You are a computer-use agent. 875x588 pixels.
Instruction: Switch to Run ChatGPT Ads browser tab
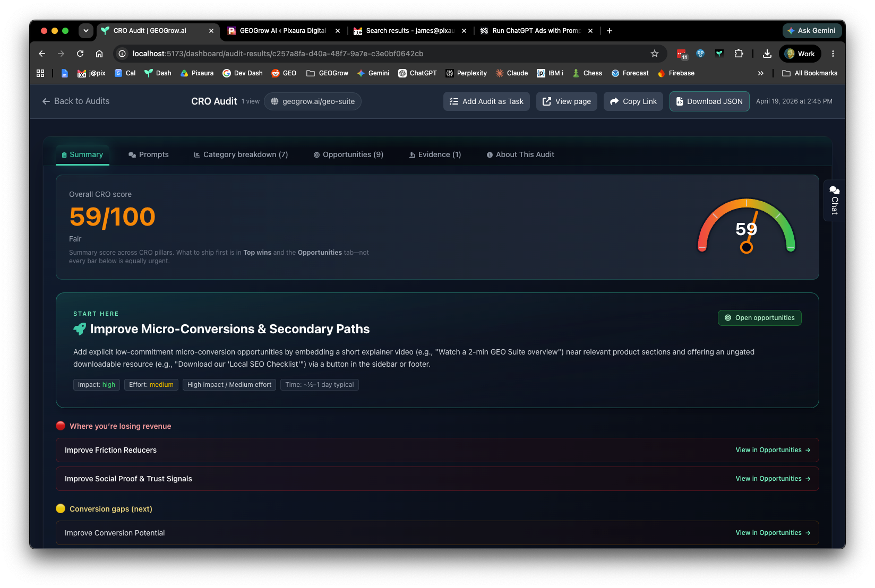click(x=536, y=31)
